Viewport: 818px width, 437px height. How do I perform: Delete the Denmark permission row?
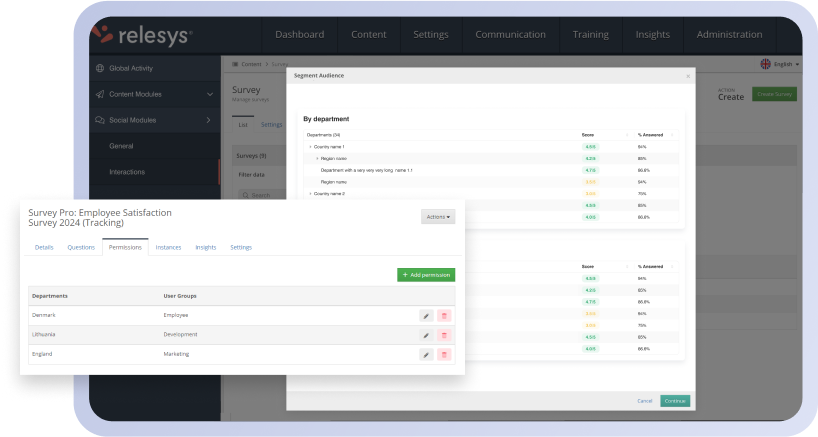[x=444, y=316]
